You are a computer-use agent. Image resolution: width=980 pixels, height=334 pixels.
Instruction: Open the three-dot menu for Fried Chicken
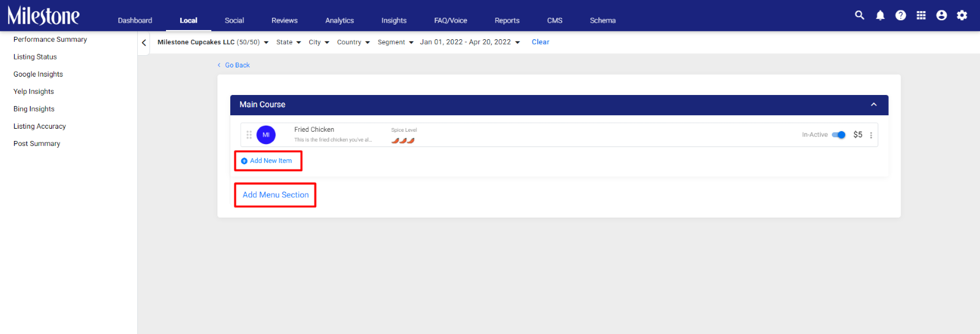point(871,135)
